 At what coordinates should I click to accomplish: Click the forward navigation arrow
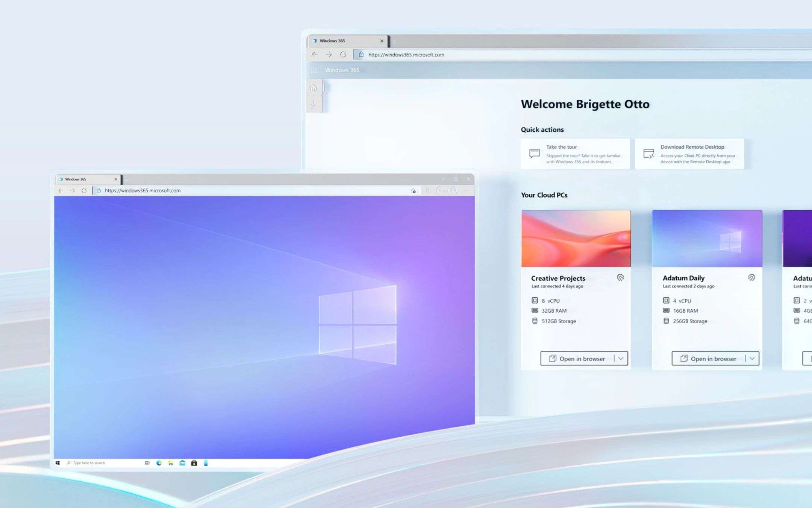(329, 55)
